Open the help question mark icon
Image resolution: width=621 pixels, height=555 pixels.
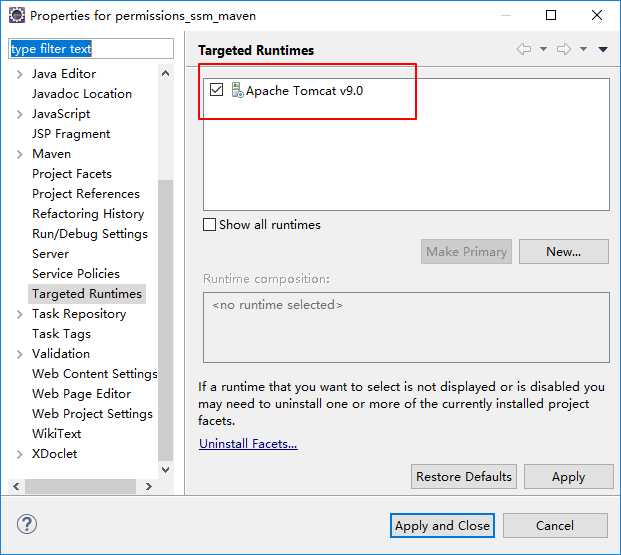tap(27, 524)
